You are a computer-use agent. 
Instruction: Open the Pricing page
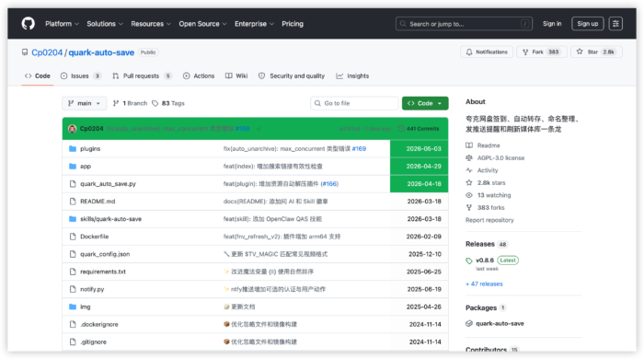(x=293, y=24)
